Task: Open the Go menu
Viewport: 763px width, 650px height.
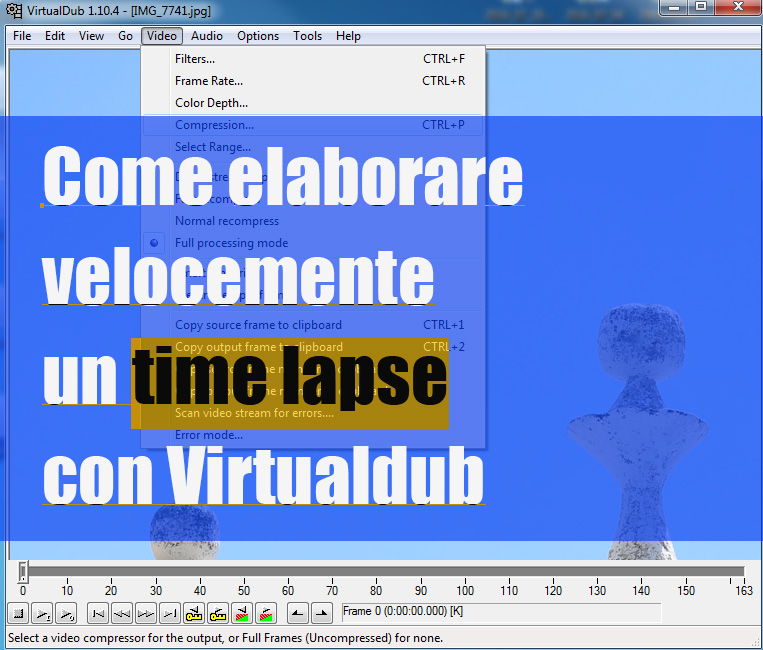Action: (125, 36)
